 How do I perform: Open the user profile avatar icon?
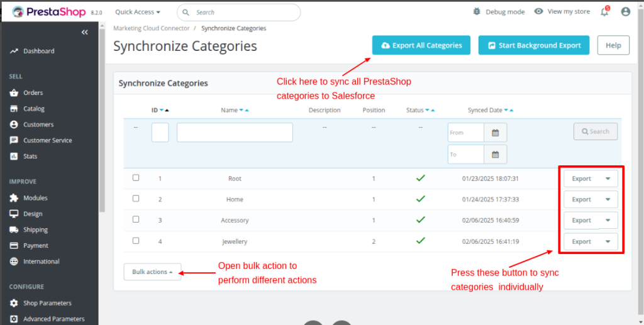pos(626,11)
